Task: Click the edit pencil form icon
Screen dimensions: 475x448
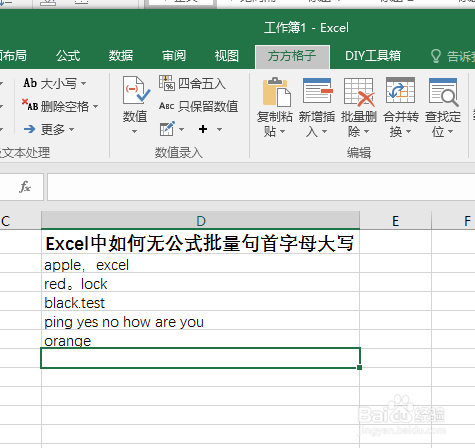Action: pos(167,129)
